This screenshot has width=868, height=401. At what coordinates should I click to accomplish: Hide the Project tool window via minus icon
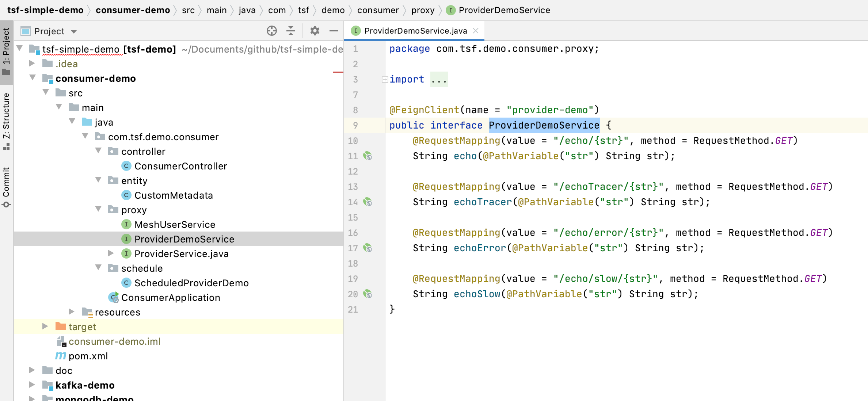pos(334,31)
